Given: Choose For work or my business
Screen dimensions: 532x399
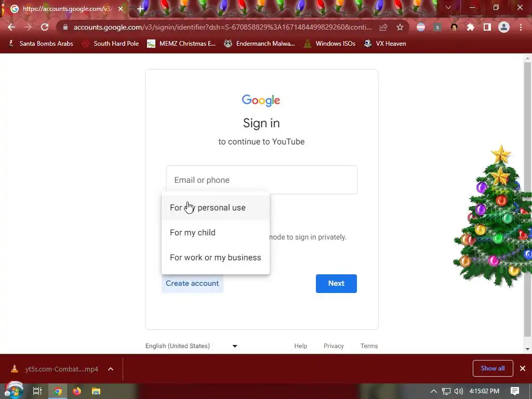Looking at the screenshot, I should coord(216,258).
